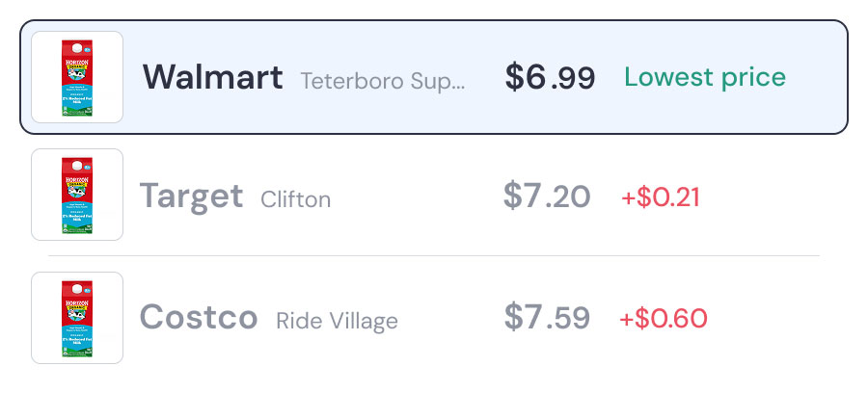This screenshot has height=393, width=868.
Task: Click the Walmart store name
Action: click(213, 77)
